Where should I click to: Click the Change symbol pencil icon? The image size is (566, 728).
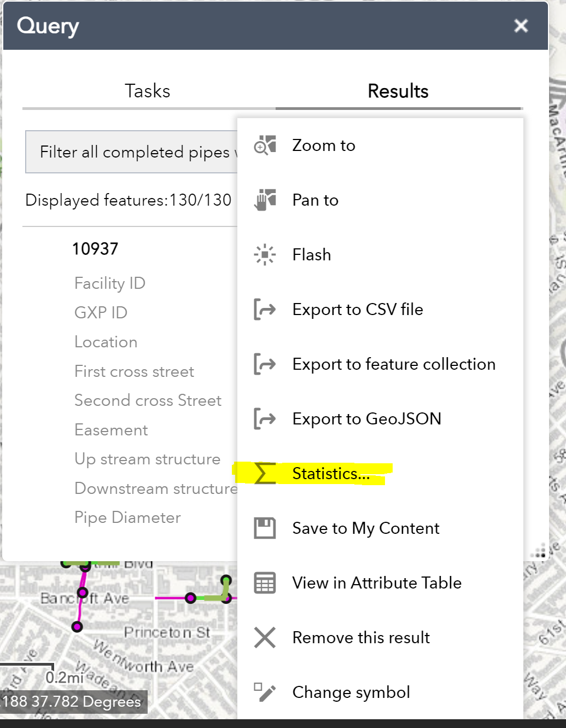pyautogui.click(x=264, y=692)
